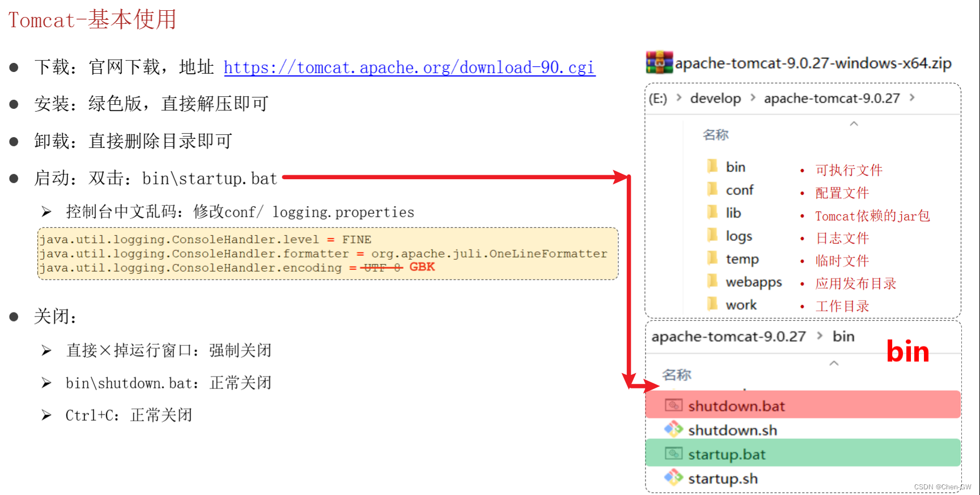The width and height of the screenshot is (980, 495).
Task: Click the startup.bat file icon
Action: [673, 454]
